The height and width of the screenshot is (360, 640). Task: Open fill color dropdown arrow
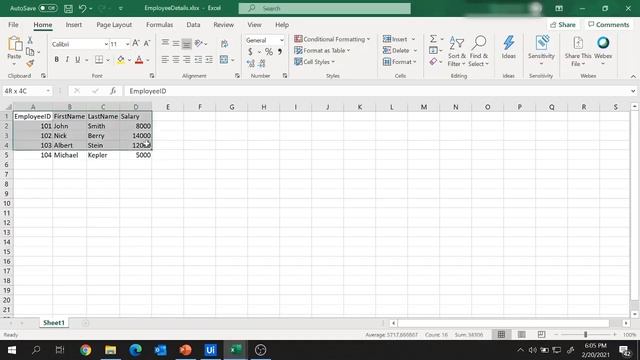[129, 60]
